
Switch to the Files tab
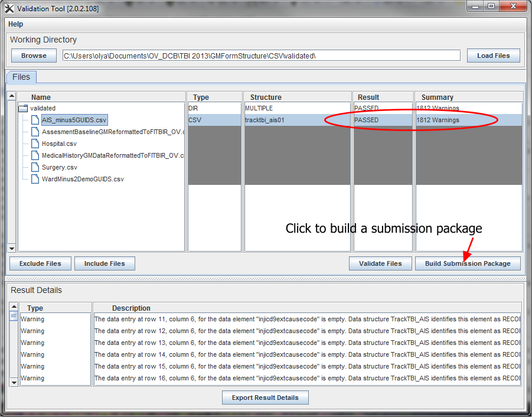[21, 77]
